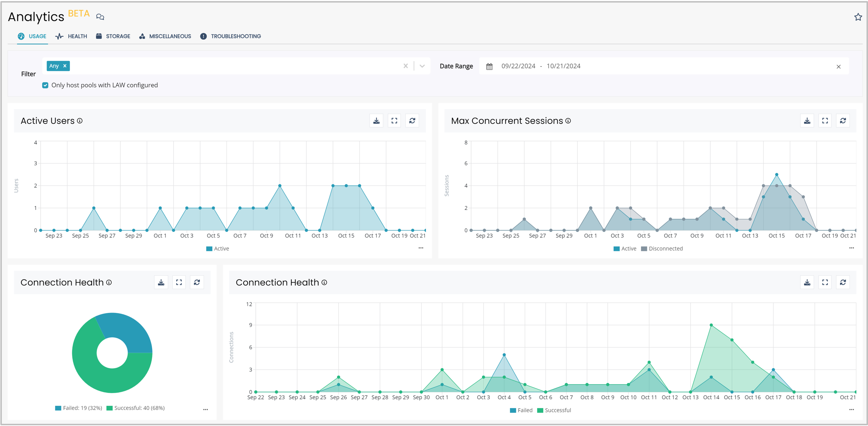Toggle Failed series in Connection Health legend
The width and height of the screenshot is (868, 426).
[x=521, y=410]
